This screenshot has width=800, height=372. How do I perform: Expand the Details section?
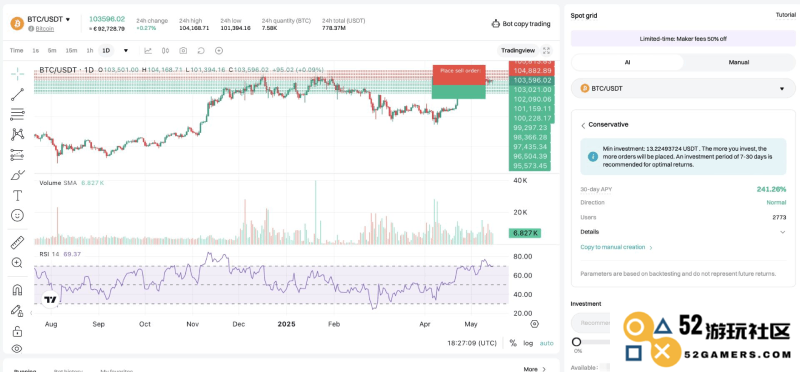tap(683, 232)
